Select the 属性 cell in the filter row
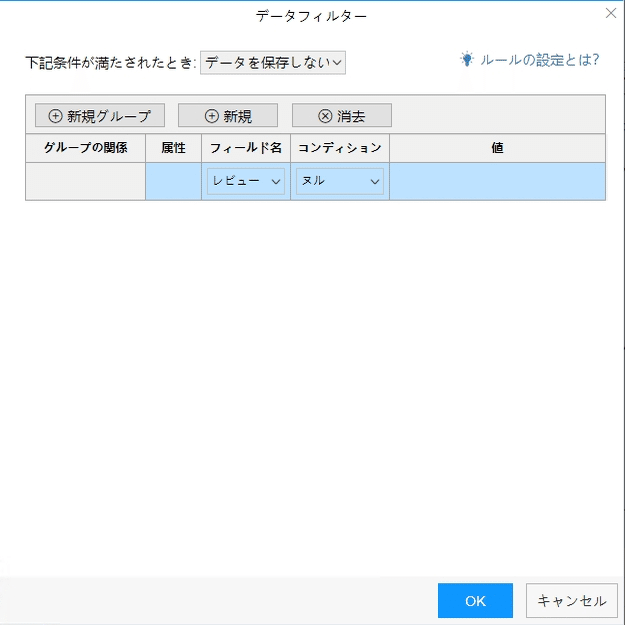The image size is (625, 625). (173, 181)
